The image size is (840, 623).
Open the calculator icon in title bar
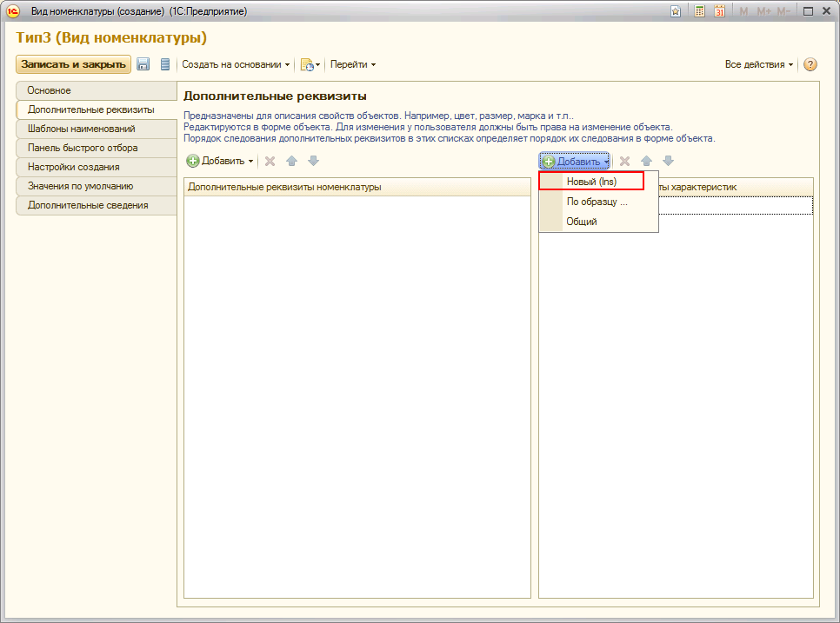pos(699,11)
